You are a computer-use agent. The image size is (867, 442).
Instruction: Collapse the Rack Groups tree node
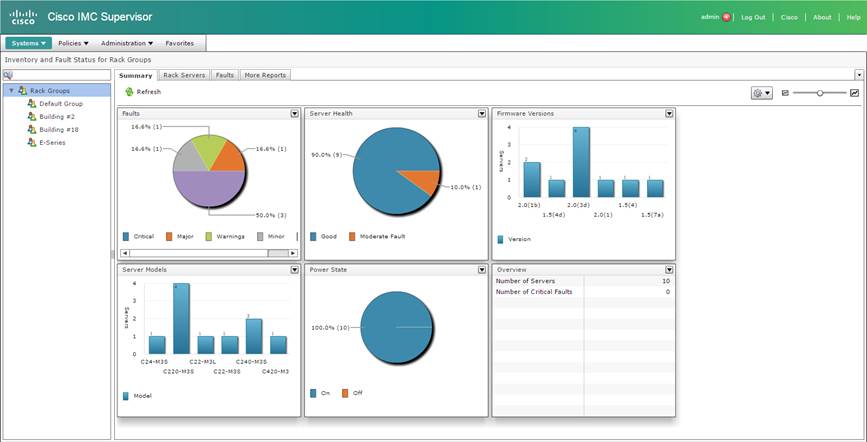point(12,91)
